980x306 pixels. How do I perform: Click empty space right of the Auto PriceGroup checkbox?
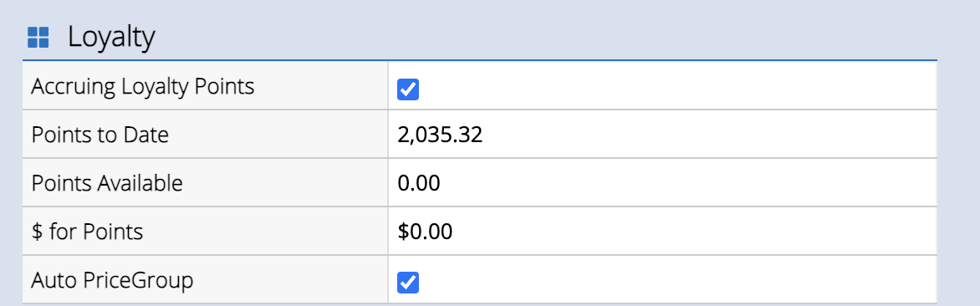(677, 280)
